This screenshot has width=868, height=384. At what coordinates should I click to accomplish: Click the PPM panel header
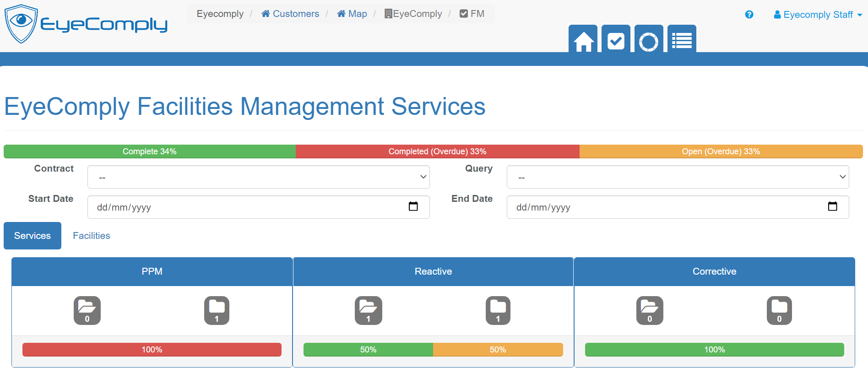152,272
